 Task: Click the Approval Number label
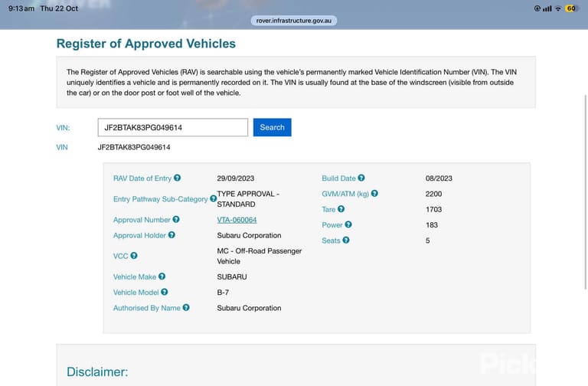coord(142,221)
